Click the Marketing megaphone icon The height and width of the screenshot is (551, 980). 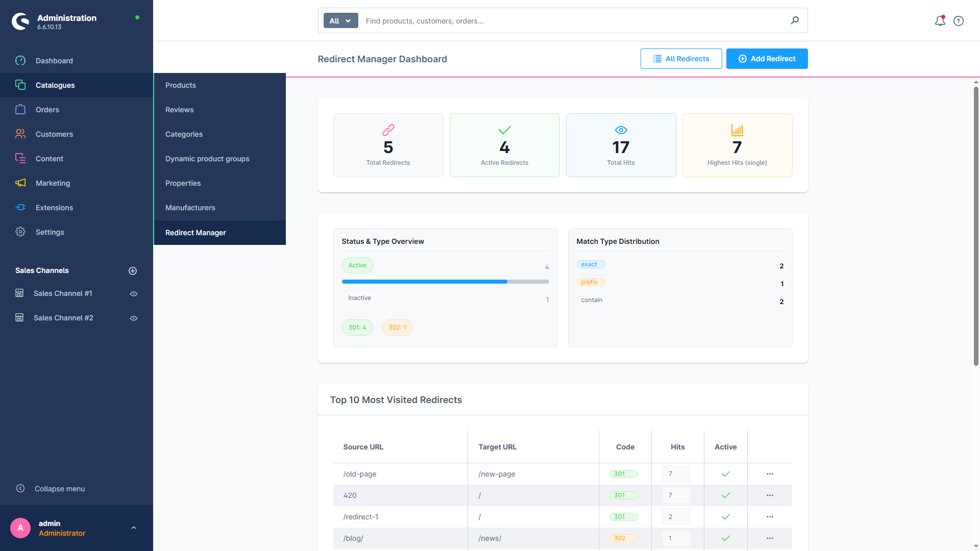click(x=20, y=183)
